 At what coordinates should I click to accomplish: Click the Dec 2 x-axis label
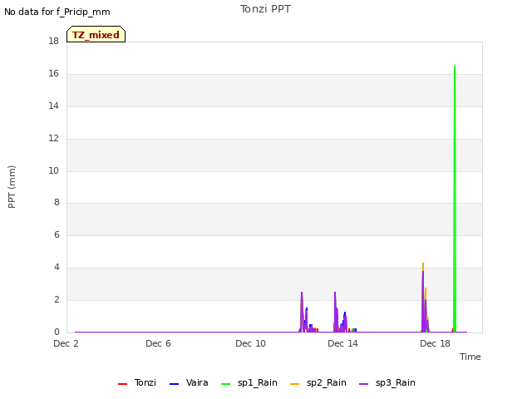pos(66,343)
